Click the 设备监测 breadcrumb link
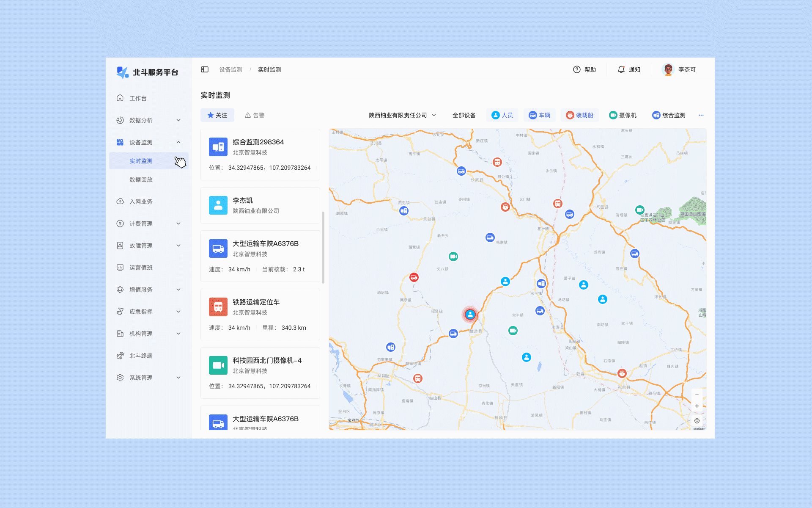812x508 pixels. [230, 69]
